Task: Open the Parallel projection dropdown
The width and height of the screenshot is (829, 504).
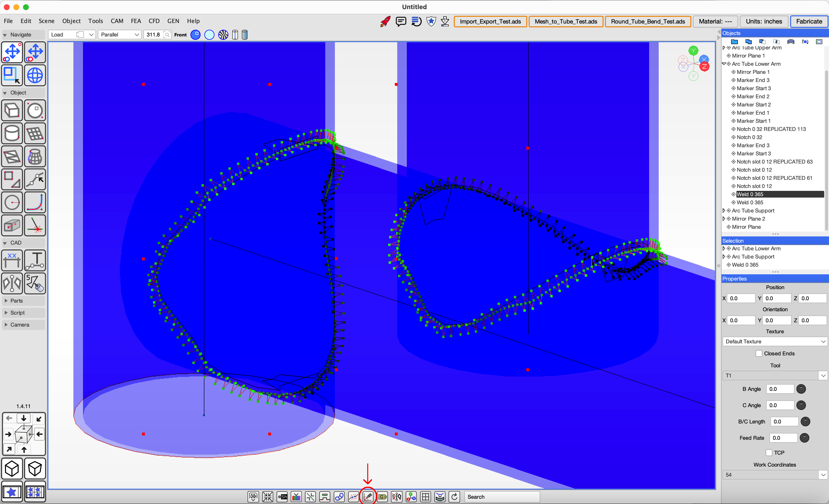Action: 119,35
